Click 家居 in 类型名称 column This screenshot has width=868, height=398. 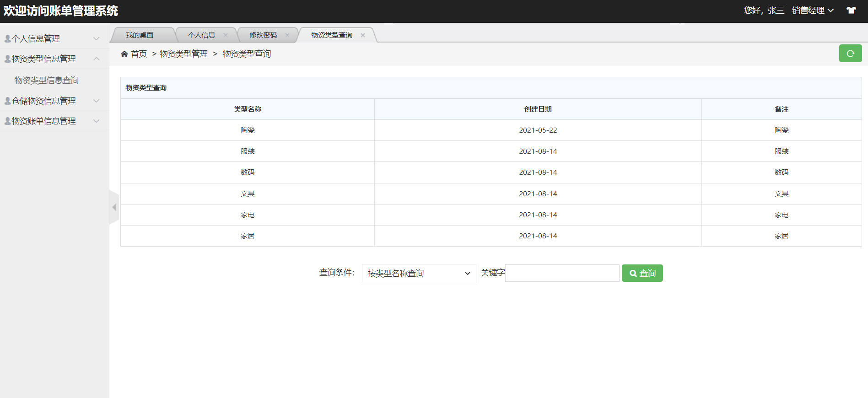248,236
